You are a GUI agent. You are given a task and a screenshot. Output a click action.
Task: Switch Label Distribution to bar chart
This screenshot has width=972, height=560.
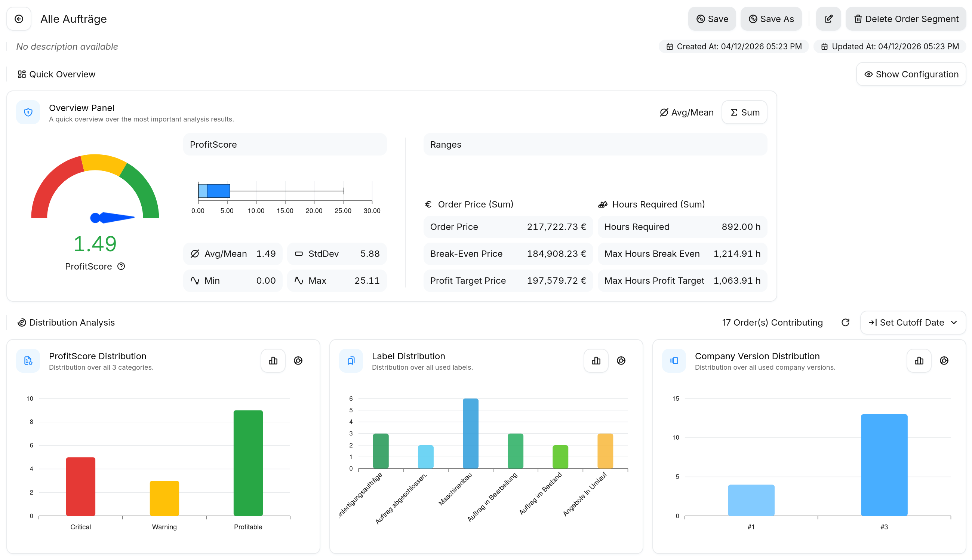(x=596, y=360)
